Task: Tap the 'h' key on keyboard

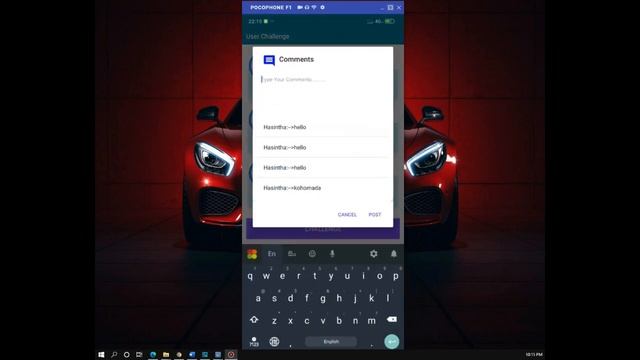Action: pos(339,298)
